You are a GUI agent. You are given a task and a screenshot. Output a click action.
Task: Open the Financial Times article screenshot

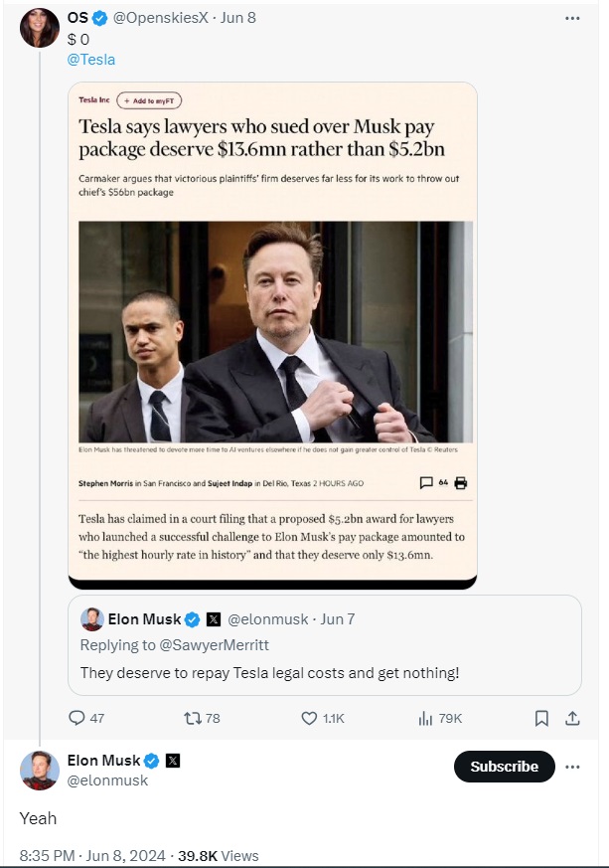(x=273, y=333)
